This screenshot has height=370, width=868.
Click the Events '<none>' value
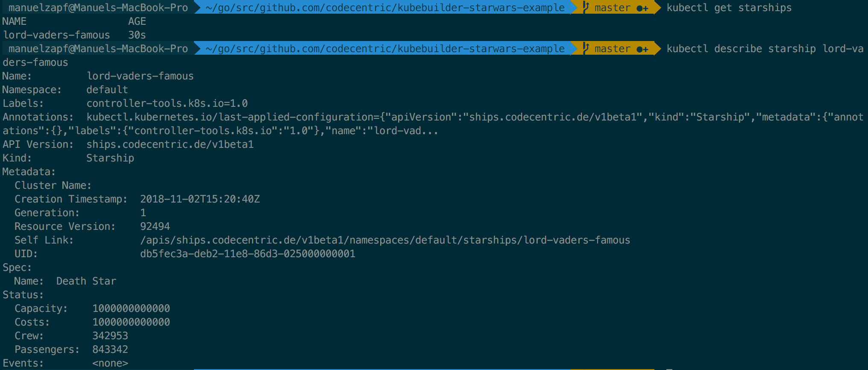[110, 363]
